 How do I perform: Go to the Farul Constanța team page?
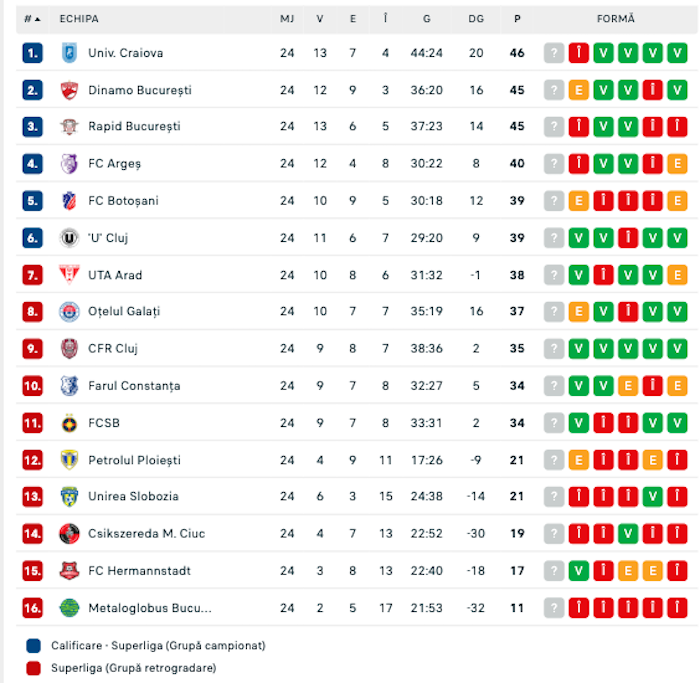134,386
